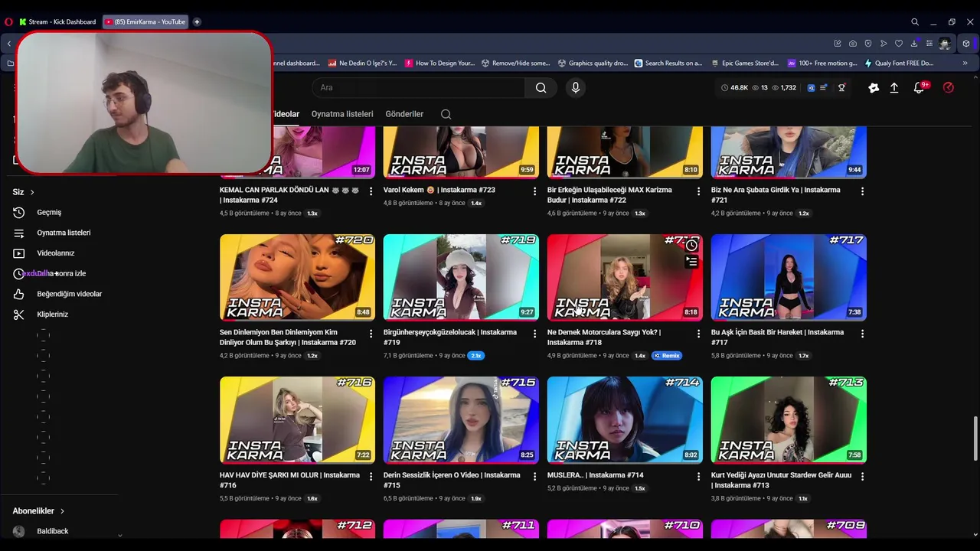Open Opera profile avatar in toolbar

946,44
